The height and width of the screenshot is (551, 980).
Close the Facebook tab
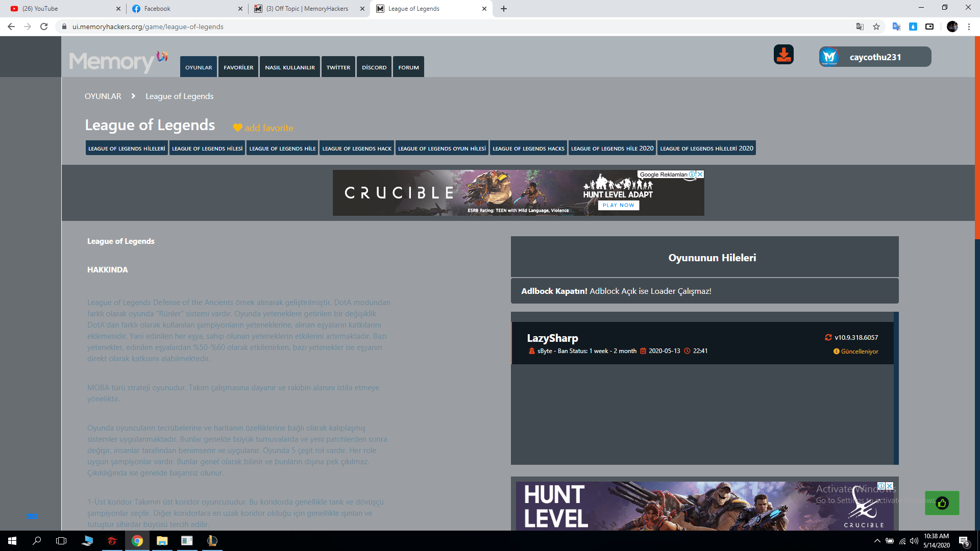point(240,9)
